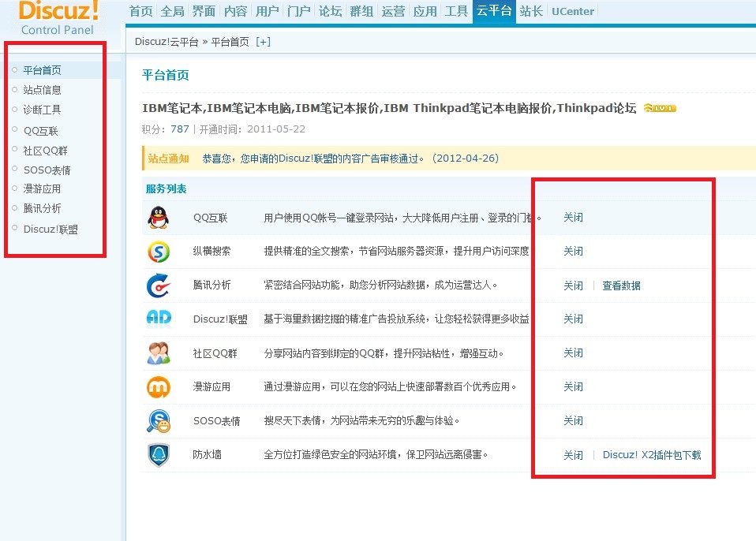The image size is (756, 541).
Task: Open the 运营 top menu
Action: [393, 11]
